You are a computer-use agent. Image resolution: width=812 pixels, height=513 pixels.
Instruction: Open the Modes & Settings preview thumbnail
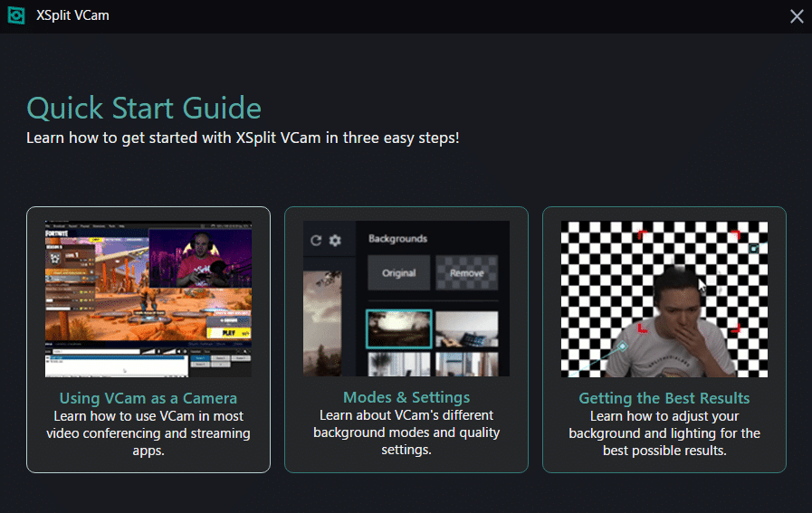coord(406,299)
